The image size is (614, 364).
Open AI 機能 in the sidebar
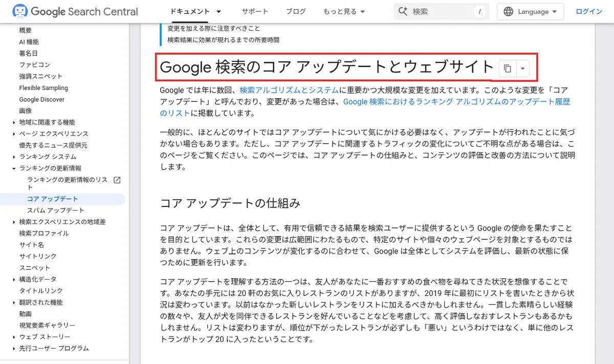tap(29, 42)
